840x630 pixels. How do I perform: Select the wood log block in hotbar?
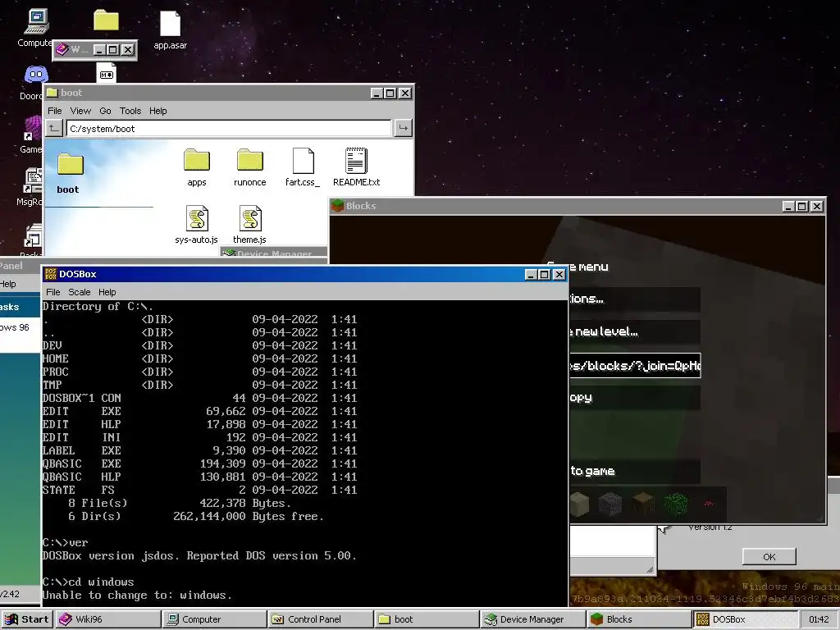tap(643, 504)
